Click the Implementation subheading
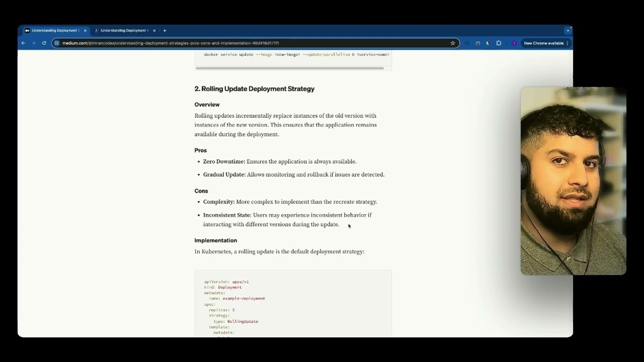Screen dimensions: 644x362 pos(216,240)
